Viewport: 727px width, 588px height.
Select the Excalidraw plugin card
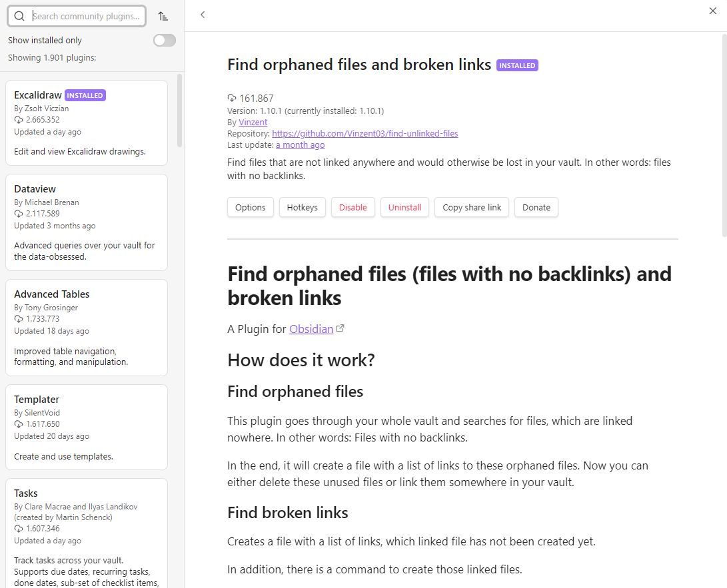click(87, 123)
